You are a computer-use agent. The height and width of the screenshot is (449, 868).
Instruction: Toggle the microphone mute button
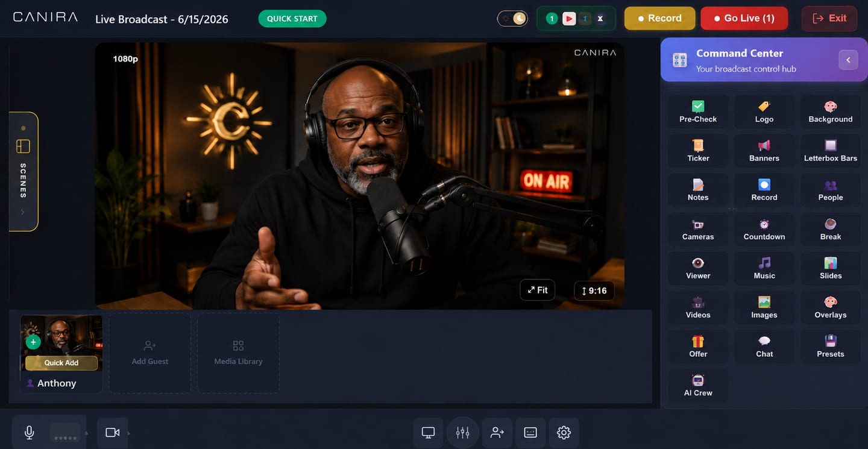coord(29,433)
